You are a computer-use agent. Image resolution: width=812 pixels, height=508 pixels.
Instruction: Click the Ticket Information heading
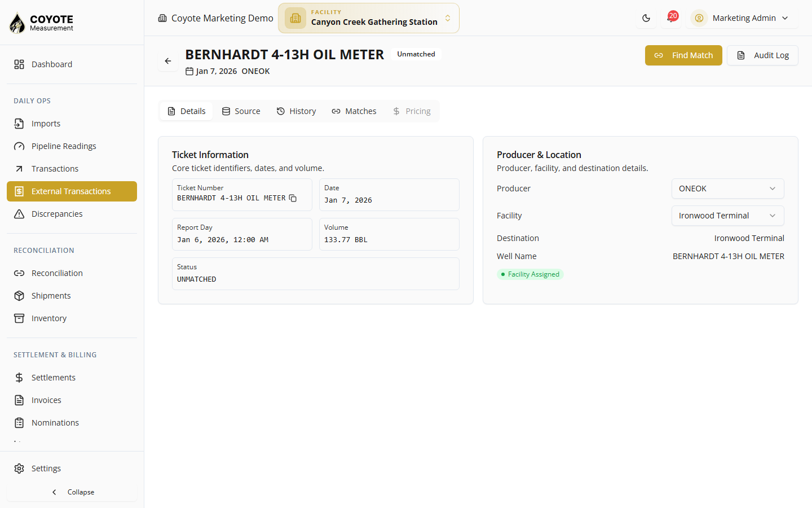tap(210, 155)
